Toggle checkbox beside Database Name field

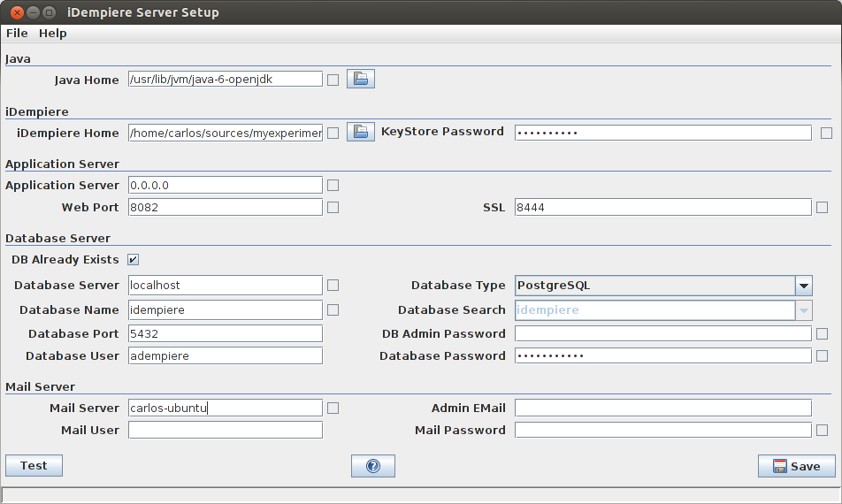click(x=333, y=309)
